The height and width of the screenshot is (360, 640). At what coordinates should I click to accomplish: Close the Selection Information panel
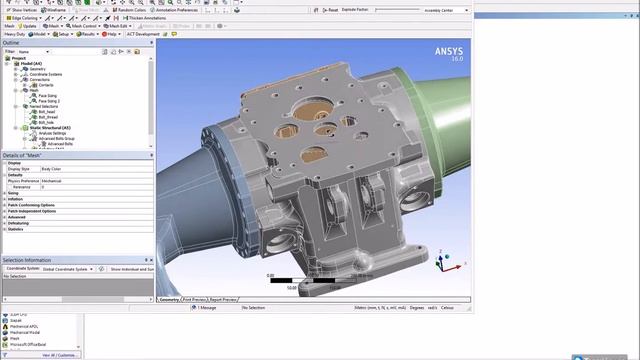[x=151, y=260]
